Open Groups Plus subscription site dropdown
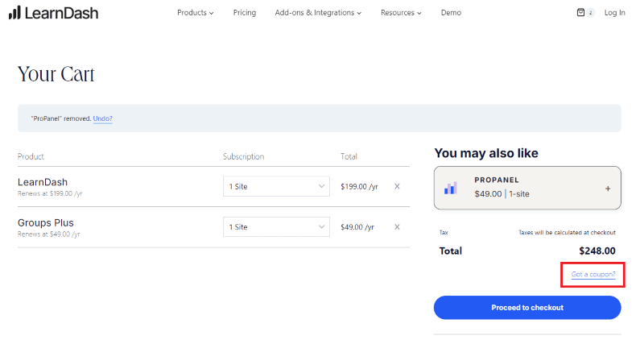The image size is (644, 340). (x=276, y=227)
